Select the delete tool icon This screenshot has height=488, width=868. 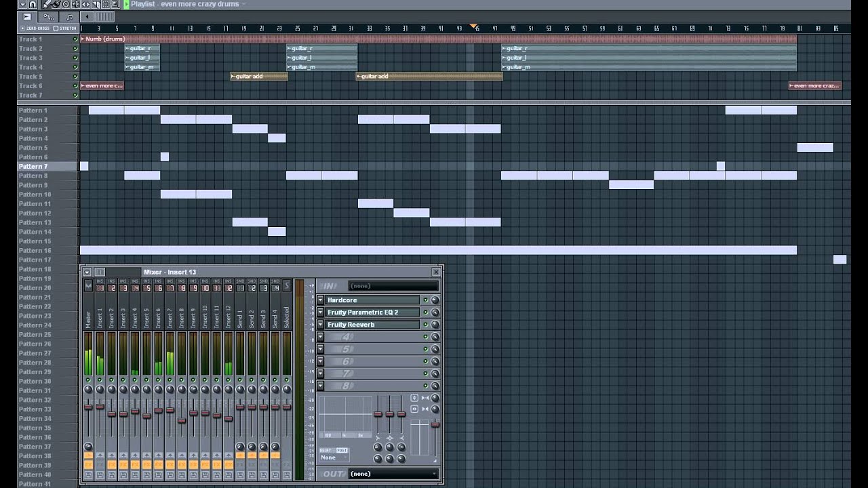(66, 4)
